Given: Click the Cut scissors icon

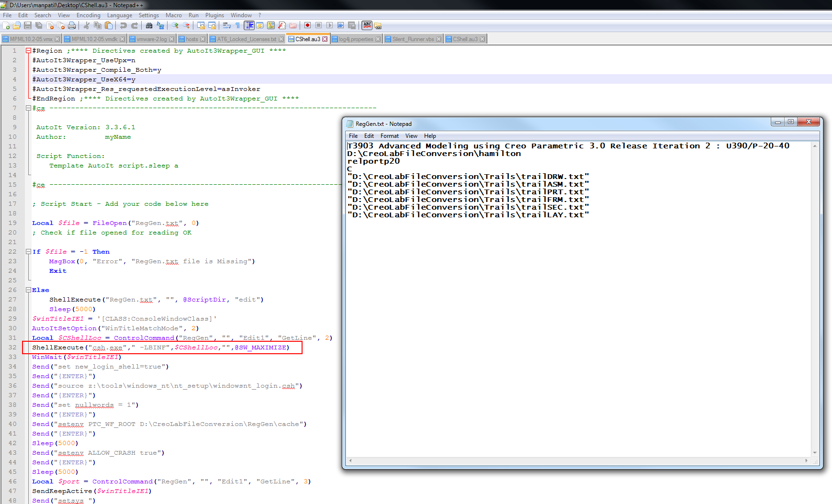Looking at the screenshot, I should point(86,25).
